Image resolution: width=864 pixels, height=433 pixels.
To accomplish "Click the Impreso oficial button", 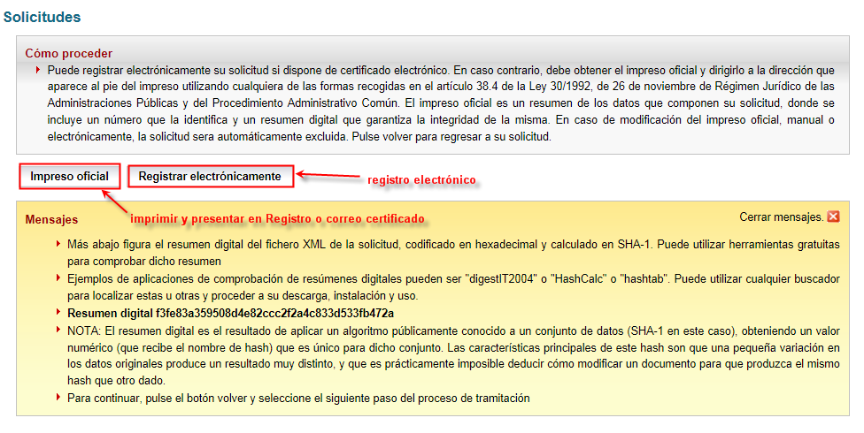I will (x=69, y=176).
